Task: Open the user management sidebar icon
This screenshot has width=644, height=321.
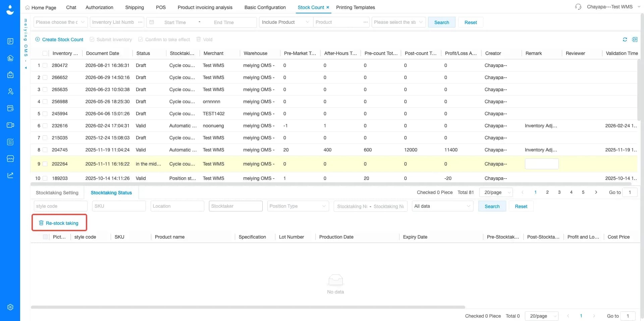Action: point(10,91)
